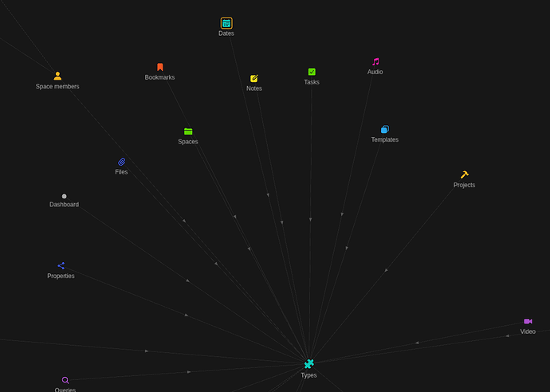Select the blue Templates node icon
The height and width of the screenshot is (392, 550).
click(x=385, y=129)
